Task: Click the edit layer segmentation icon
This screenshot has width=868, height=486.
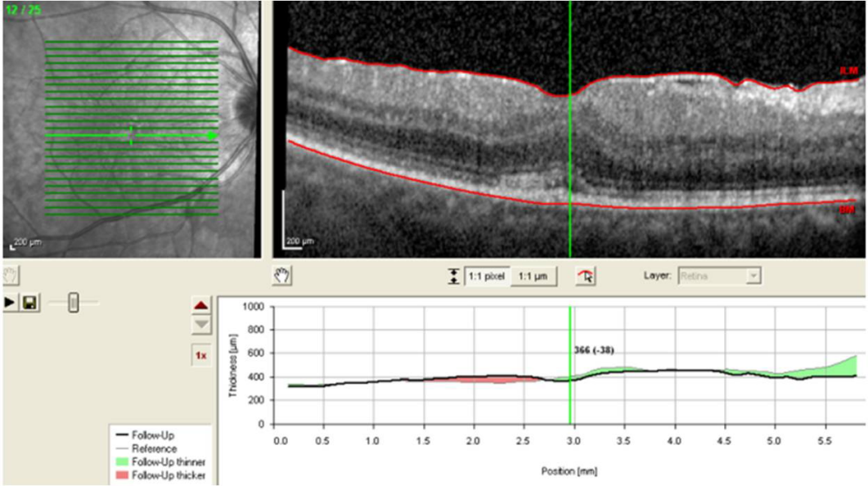Action: click(585, 277)
